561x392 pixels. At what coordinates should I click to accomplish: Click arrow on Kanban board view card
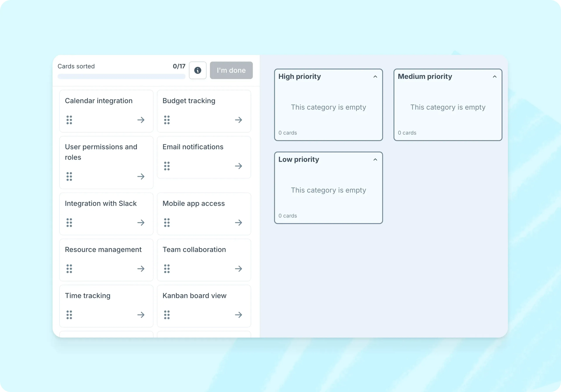[x=238, y=315]
